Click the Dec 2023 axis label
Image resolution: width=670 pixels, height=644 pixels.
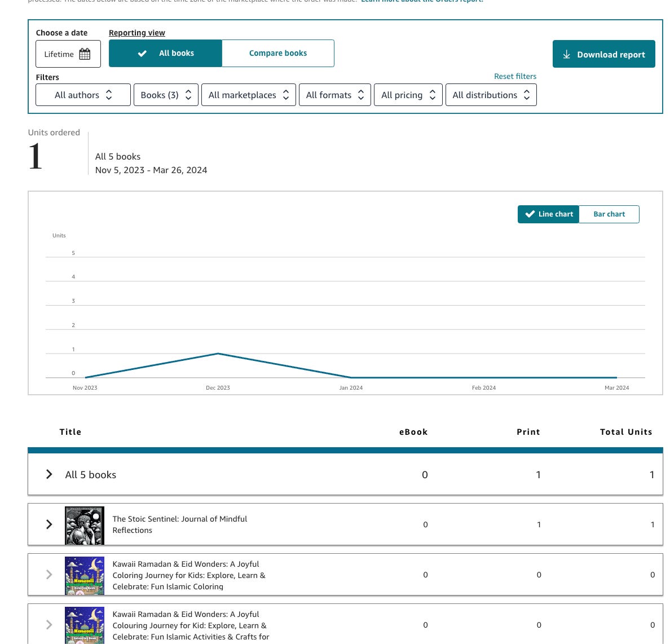click(x=218, y=387)
